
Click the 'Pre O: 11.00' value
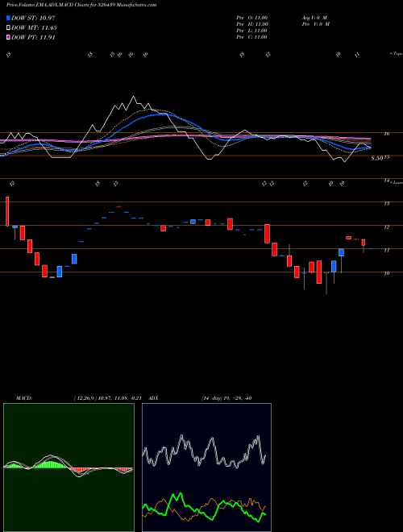pyautogui.click(x=252, y=18)
